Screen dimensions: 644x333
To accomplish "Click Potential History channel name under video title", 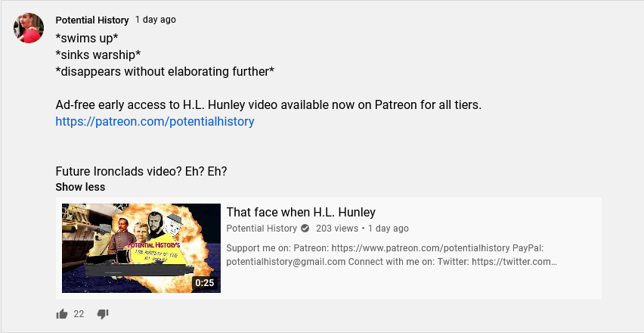I will click(262, 228).
